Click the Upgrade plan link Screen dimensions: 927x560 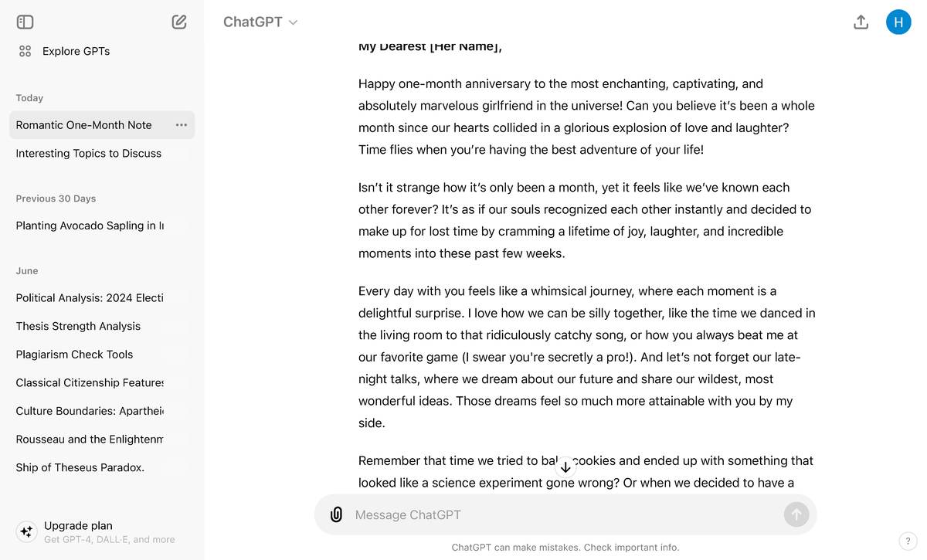coord(78,525)
